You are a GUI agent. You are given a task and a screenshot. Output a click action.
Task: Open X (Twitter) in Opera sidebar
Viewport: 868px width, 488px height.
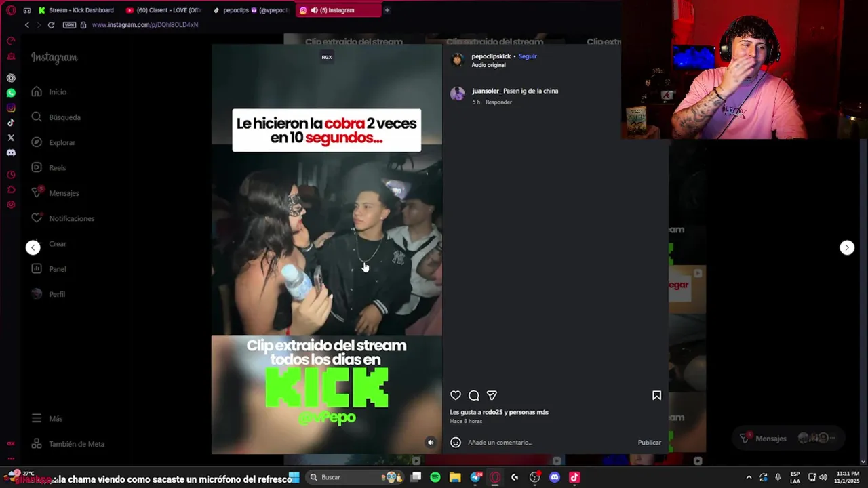(x=11, y=138)
